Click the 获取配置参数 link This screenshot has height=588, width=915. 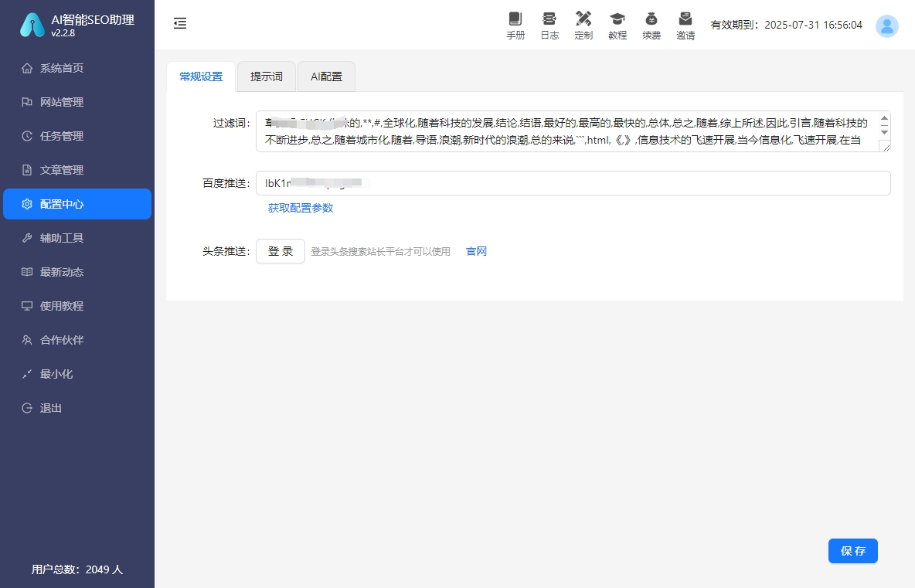coord(299,208)
